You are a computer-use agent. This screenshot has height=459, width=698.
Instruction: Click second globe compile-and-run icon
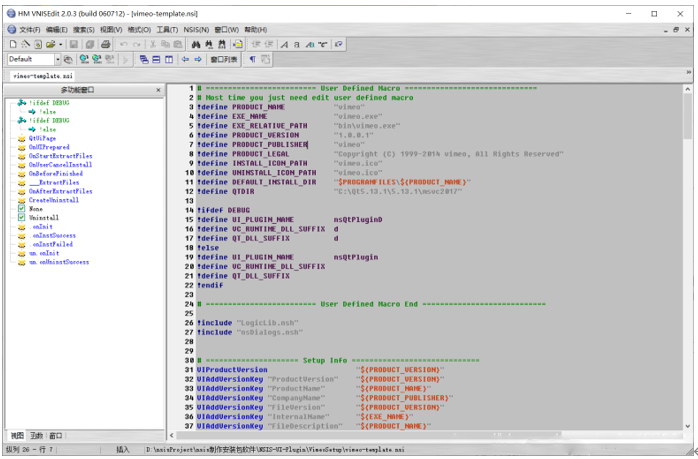coord(97,59)
